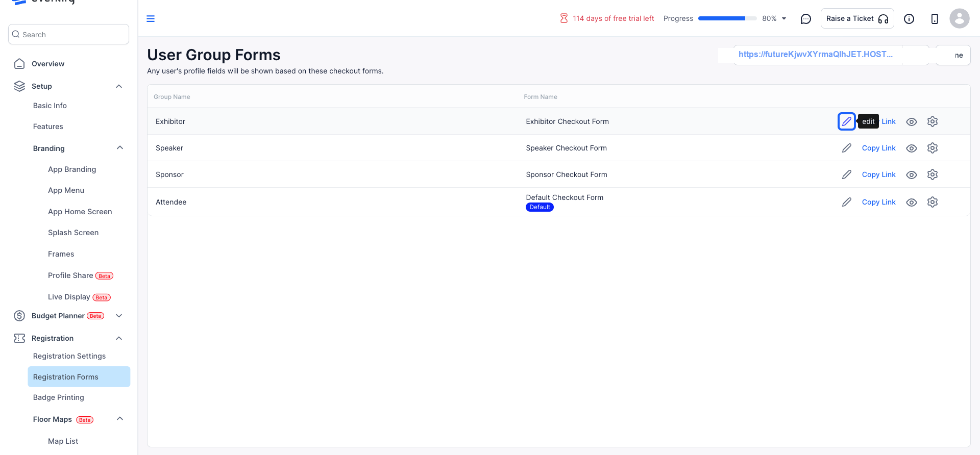Edit the Exhibitor checkout form
This screenshot has height=455, width=980.
coord(846,121)
